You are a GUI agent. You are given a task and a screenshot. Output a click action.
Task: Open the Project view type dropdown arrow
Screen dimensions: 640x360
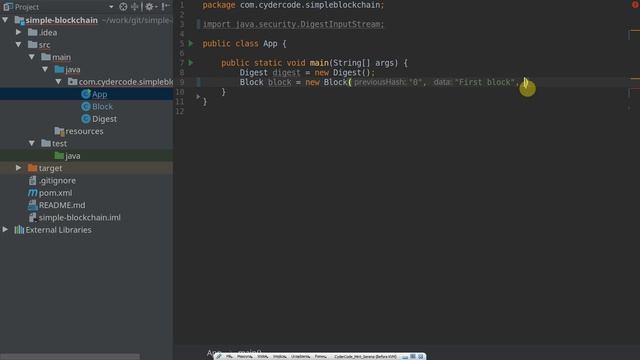(111, 7)
